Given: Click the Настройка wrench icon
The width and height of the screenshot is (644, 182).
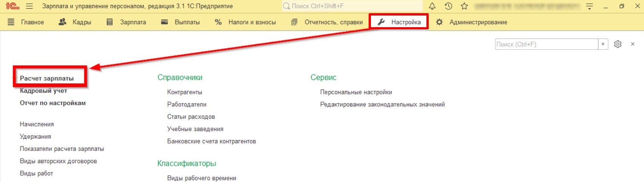Looking at the screenshot, I should pyautogui.click(x=381, y=22).
